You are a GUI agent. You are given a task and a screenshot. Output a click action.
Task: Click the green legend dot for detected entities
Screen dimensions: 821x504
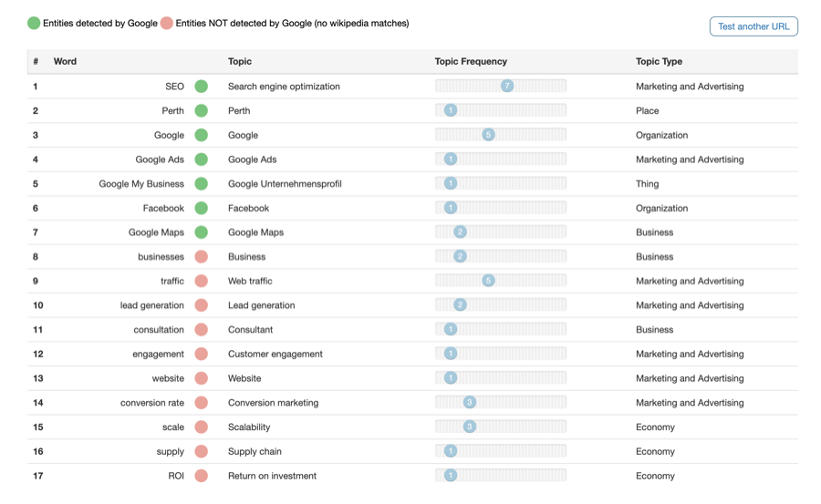pos(34,24)
